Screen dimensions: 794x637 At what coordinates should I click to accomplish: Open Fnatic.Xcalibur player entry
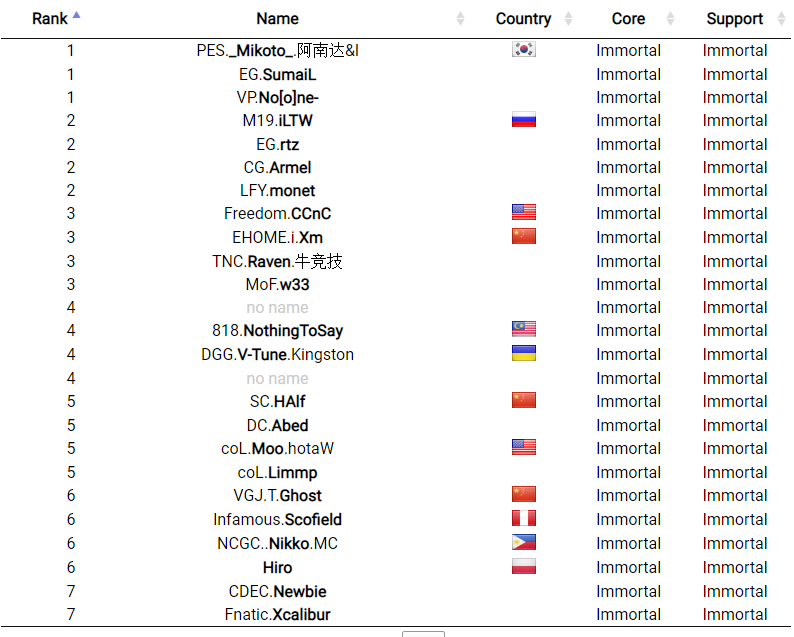pos(277,614)
